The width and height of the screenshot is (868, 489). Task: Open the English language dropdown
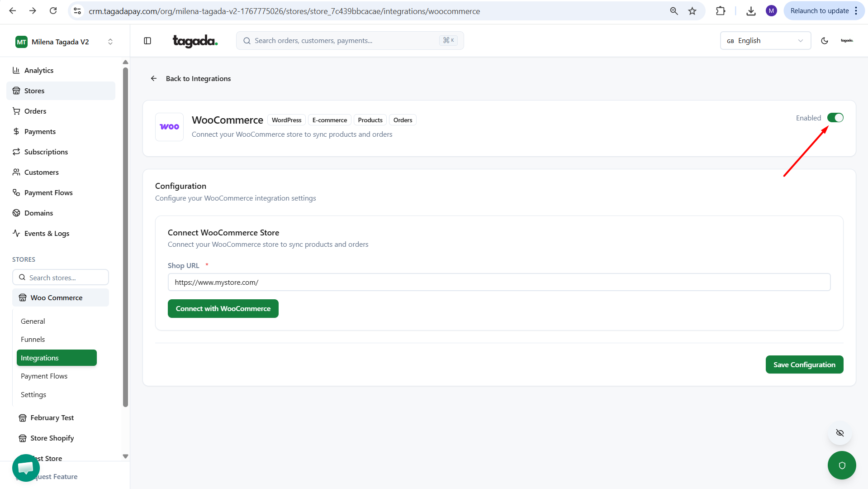[x=765, y=41]
